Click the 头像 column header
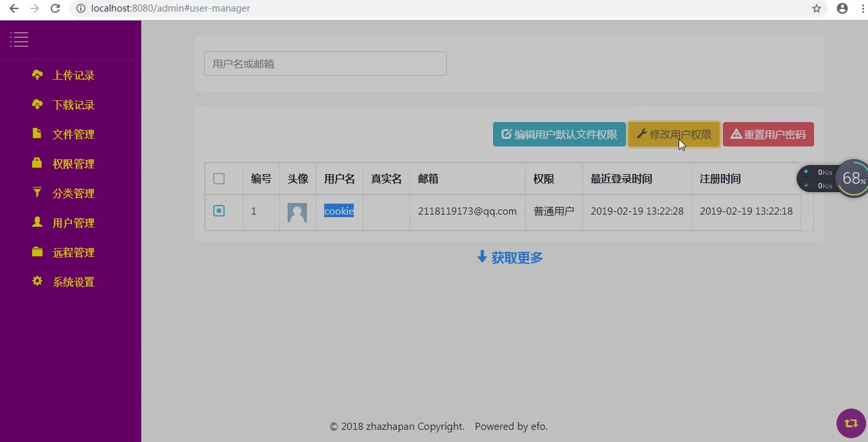868x442 pixels. pyautogui.click(x=298, y=179)
